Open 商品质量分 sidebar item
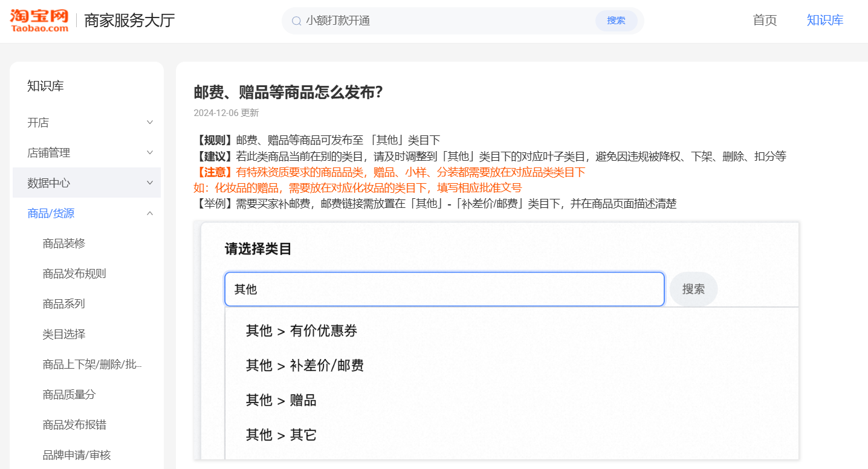868x469 pixels. point(70,395)
